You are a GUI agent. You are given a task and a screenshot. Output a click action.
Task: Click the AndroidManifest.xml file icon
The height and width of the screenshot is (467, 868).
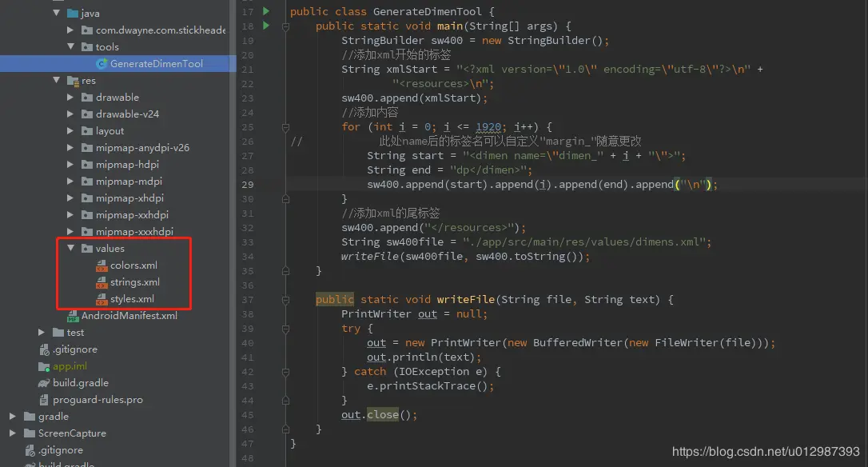(x=73, y=317)
